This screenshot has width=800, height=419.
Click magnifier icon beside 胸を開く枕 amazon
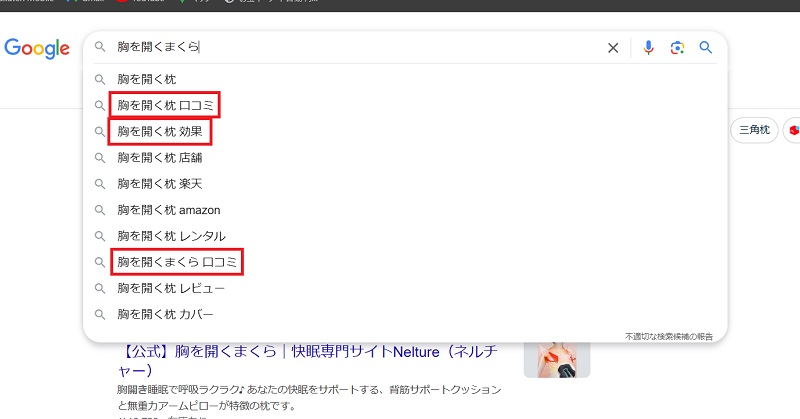point(100,210)
